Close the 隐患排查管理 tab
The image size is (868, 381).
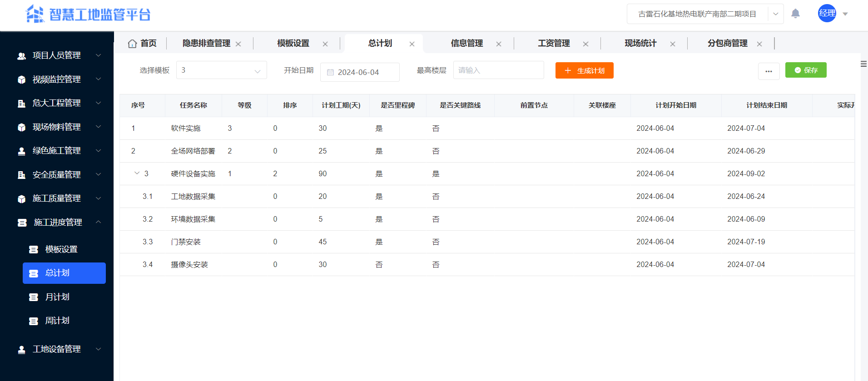tap(238, 44)
